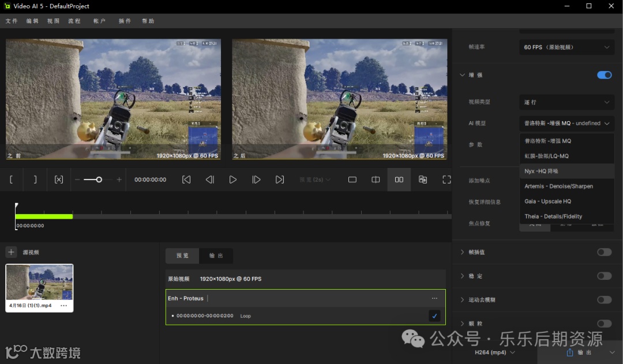Image resolution: width=623 pixels, height=364 pixels.
Task: Open the video type dropdown
Action: click(566, 102)
